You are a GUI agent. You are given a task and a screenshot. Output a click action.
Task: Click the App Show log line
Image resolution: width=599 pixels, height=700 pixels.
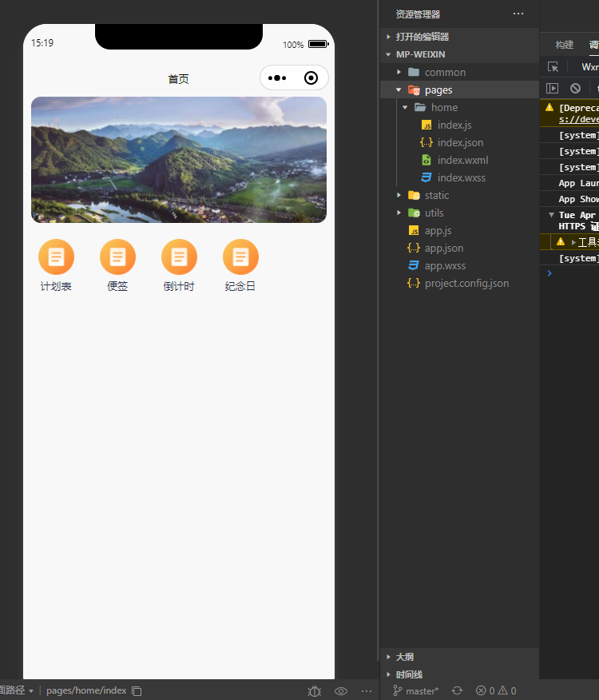pyautogui.click(x=578, y=199)
